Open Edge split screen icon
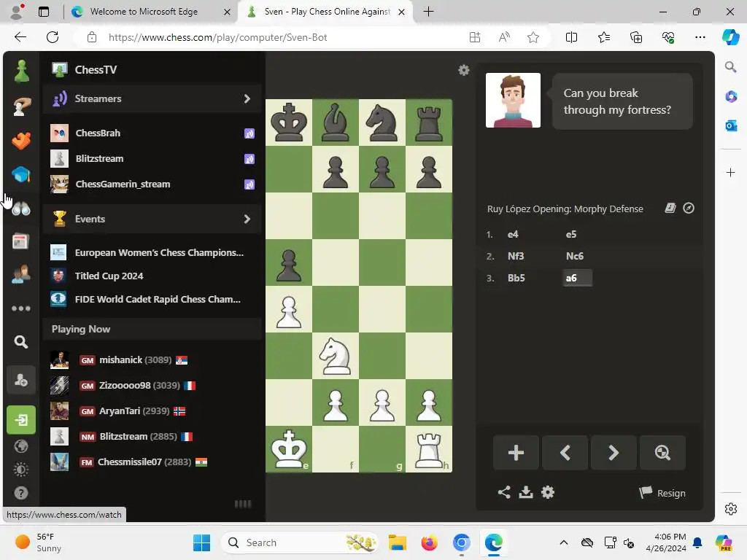Image resolution: width=747 pixels, height=560 pixels. click(571, 37)
